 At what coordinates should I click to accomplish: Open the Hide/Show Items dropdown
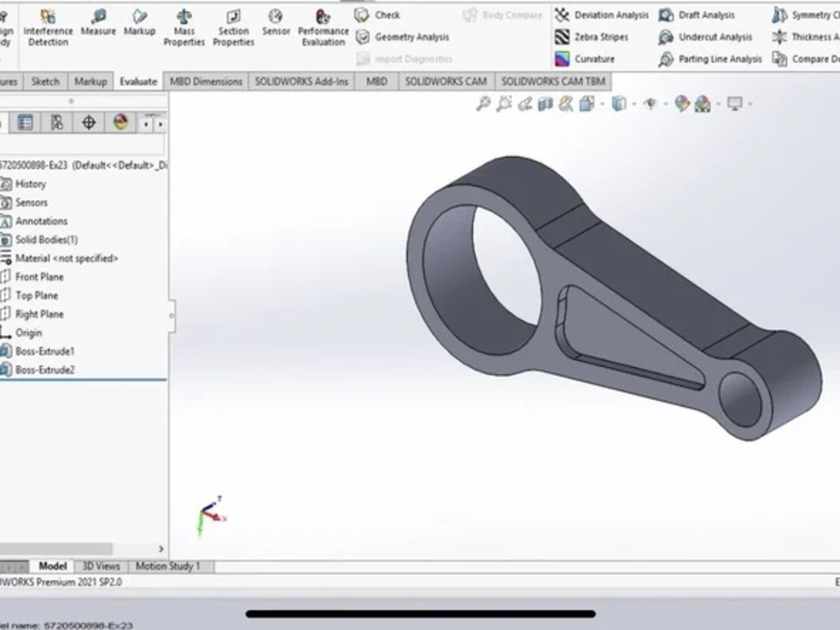(x=650, y=102)
